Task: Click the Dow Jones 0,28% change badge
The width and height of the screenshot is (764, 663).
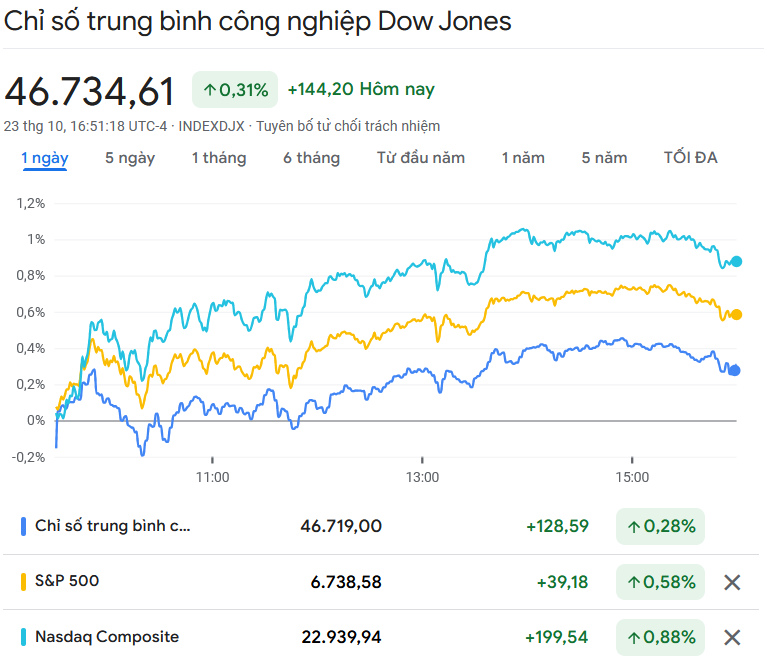Action: tap(660, 526)
